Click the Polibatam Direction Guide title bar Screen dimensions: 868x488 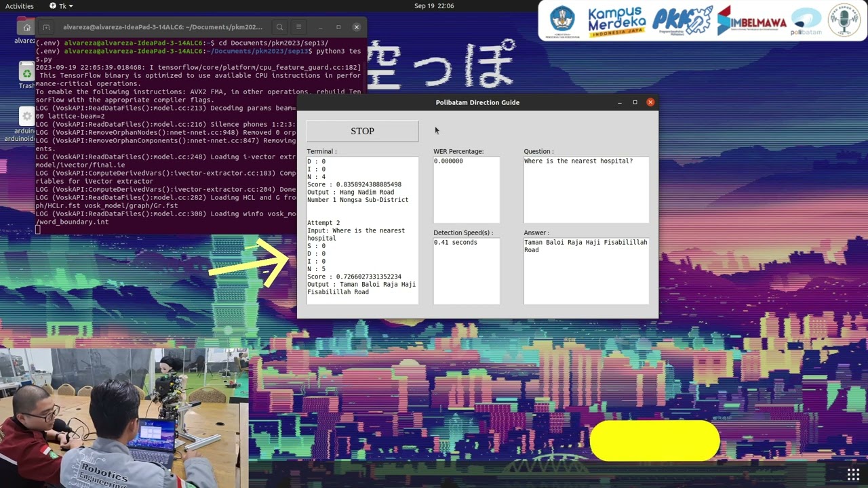pyautogui.click(x=477, y=102)
